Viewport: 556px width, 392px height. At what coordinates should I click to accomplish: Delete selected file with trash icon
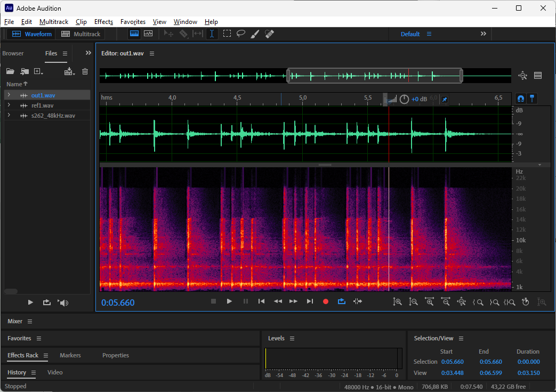[x=85, y=71]
